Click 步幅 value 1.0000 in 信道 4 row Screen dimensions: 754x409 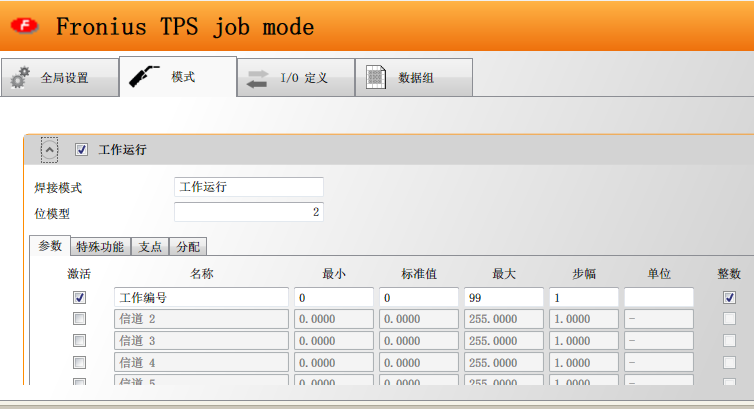[583, 362]
